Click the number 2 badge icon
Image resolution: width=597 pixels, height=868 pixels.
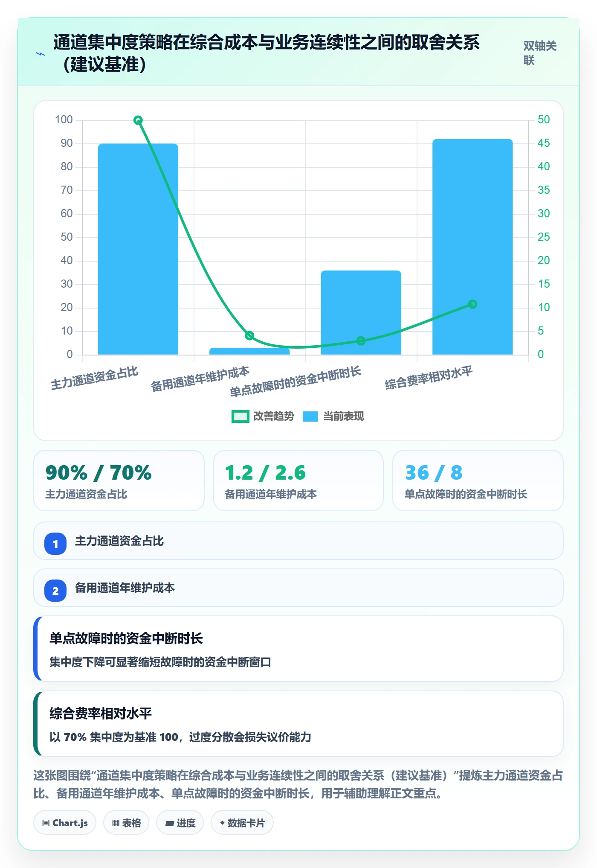[x=55, y=591]
